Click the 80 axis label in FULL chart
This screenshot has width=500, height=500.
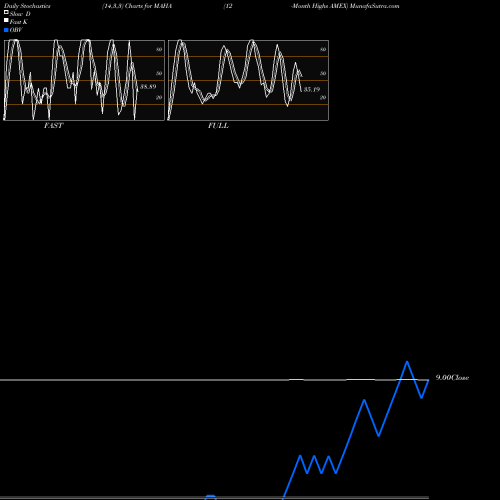[x=323, y=49]
